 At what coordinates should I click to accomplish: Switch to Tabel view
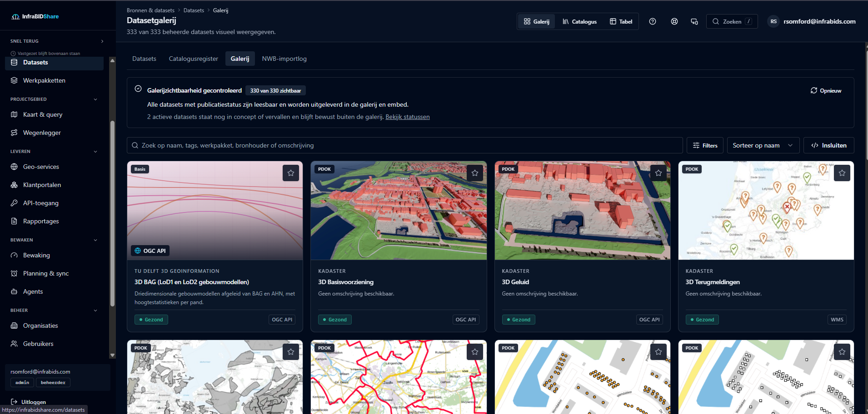(x=621, y=21)
